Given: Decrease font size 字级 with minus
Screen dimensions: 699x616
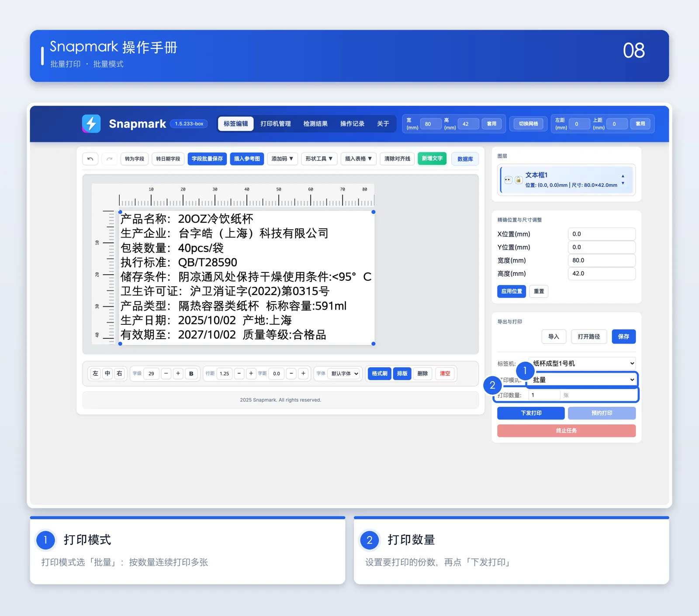Looking at the screenshot, I should pyautogui.click(x=166, y=374).
